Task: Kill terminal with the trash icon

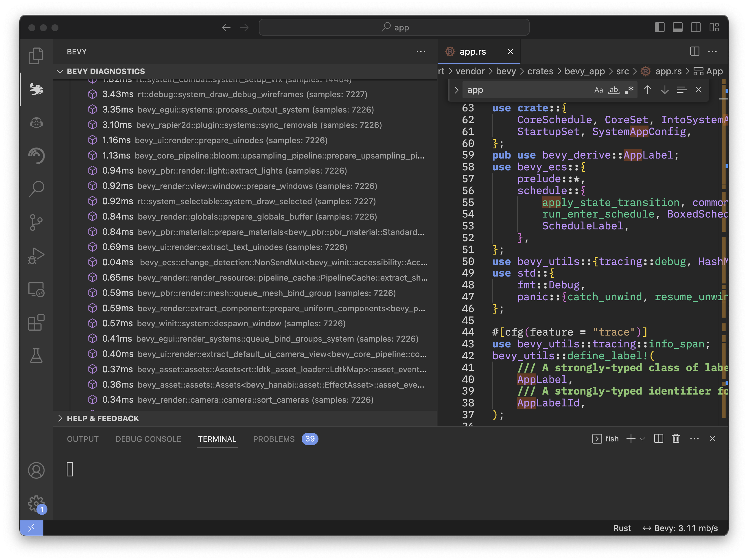Action: click(676, 439)
